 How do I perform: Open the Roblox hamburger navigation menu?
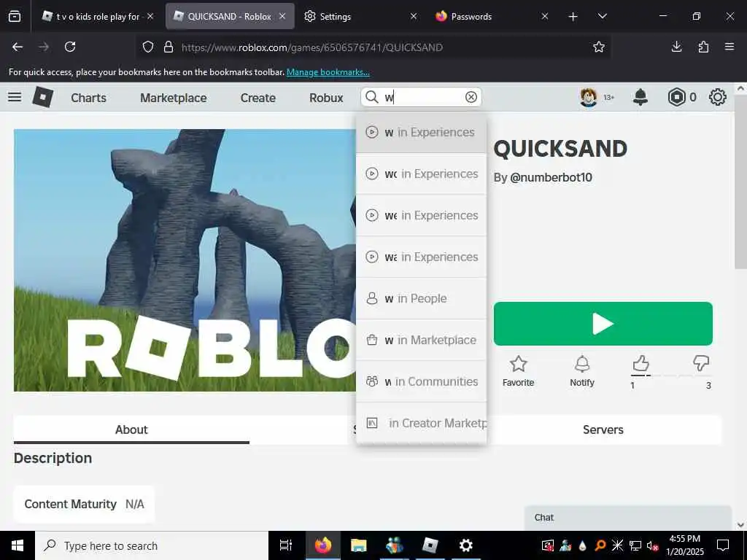(x=15, y=97)
